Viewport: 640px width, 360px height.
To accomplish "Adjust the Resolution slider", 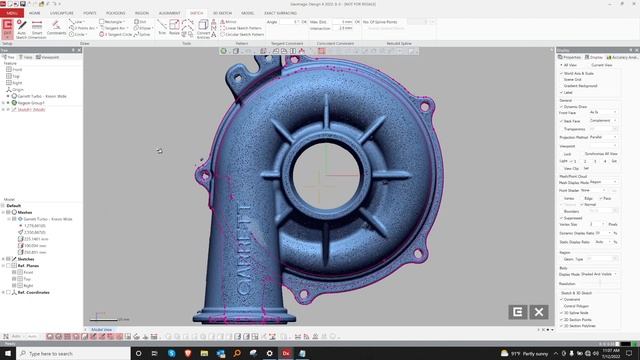I will [x=600, y=283].
